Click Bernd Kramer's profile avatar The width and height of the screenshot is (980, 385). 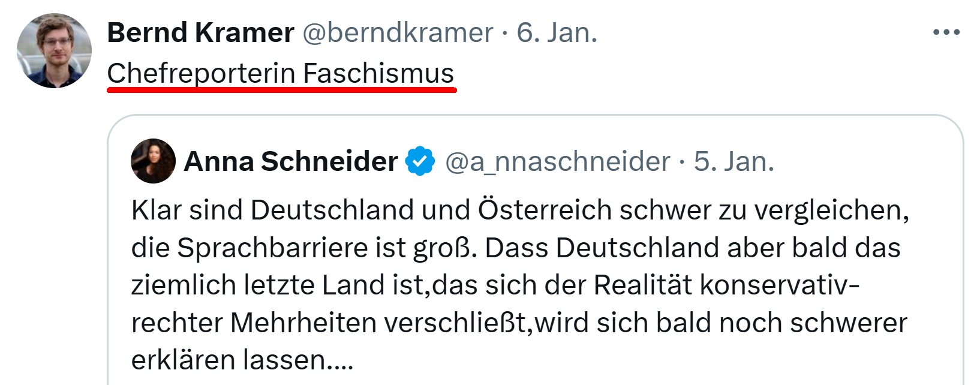[x=54, y=51]
